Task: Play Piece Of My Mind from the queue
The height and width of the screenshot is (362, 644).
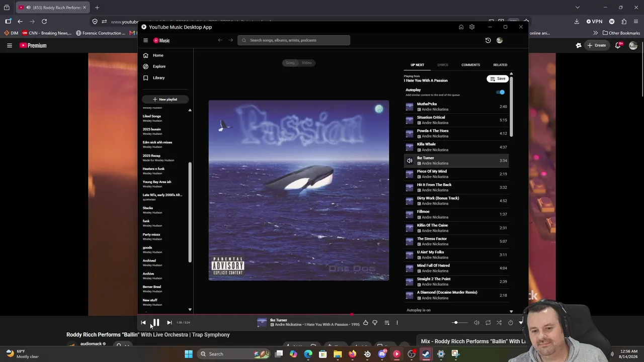Action: (456, 174)
